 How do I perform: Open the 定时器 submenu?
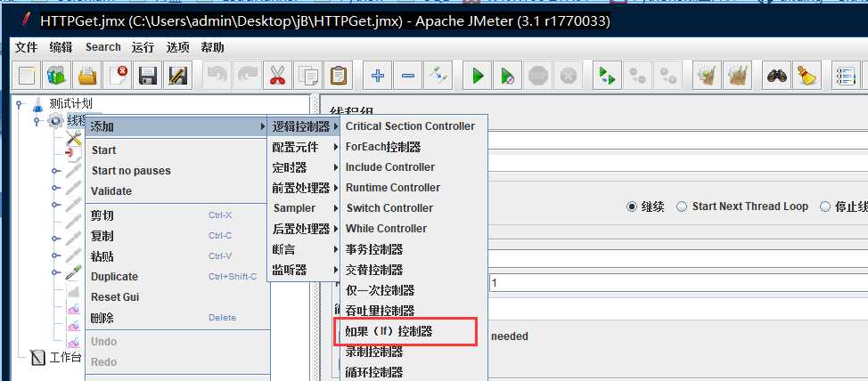[305, 167]
